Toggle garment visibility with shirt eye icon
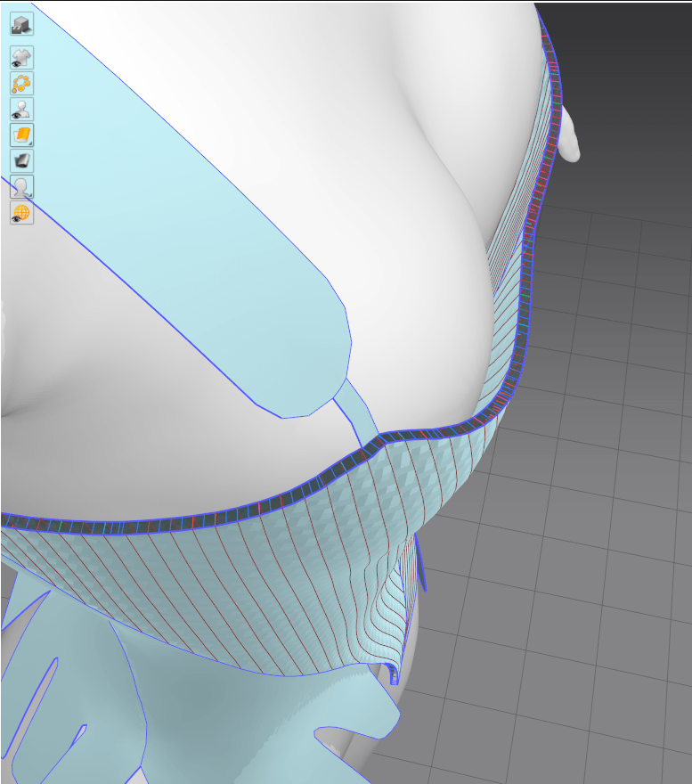Screen dimensions: 692x784 tap(21, 58)
